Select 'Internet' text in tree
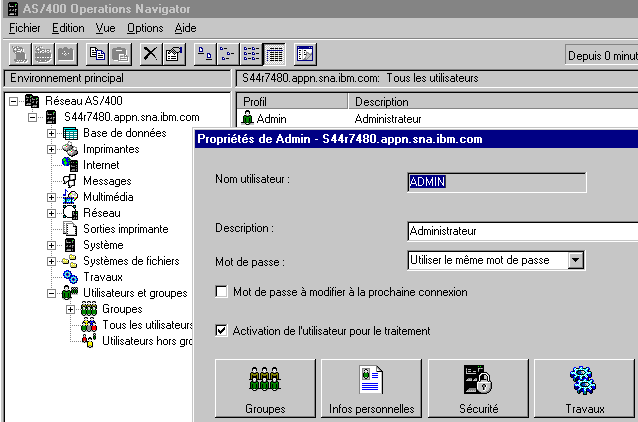 [101, 165]
